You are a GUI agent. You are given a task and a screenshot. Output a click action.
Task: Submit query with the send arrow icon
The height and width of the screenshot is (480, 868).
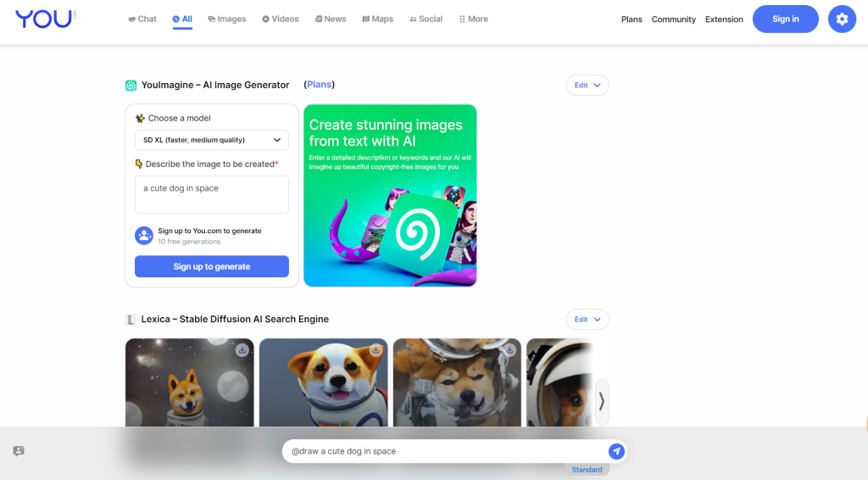tap(616, 451)
